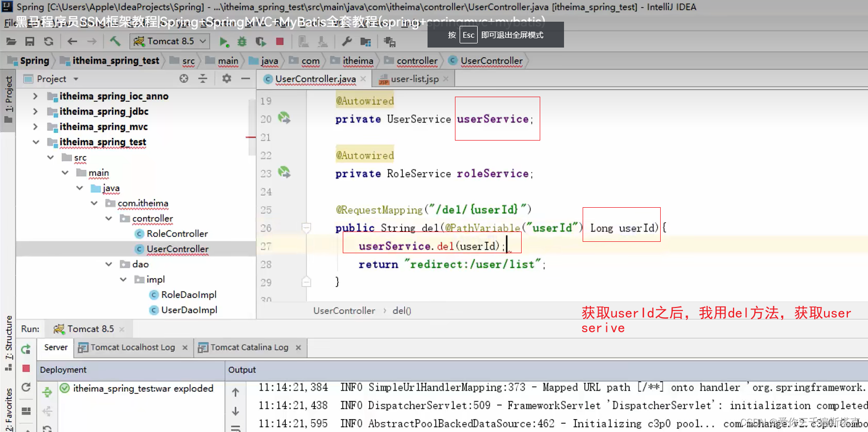
Task: Click UserController in the navigation breadcrumb
Action: click(491, 61)
